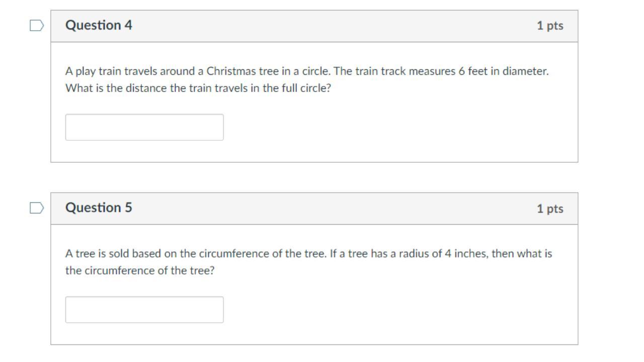Click the line "the circumference of the tree?"
The image size is (644, 362).
(140, 270)
